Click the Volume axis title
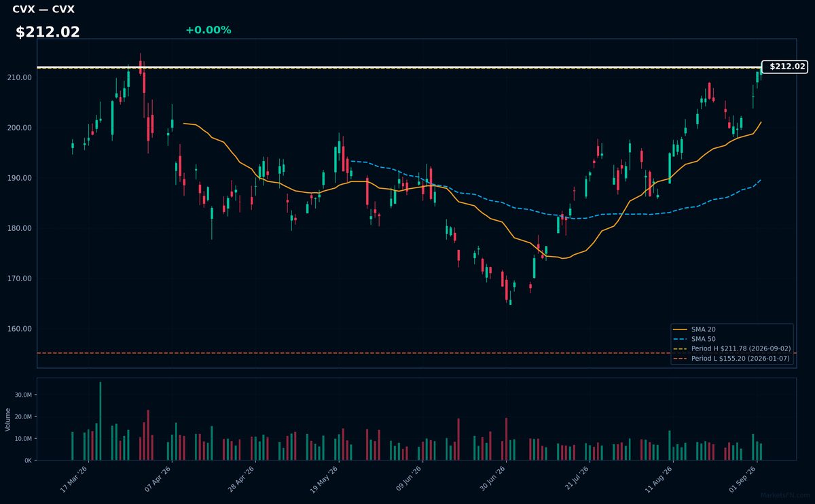Image resolution: width=815 pixels, height=504 pixels. pos(8,419)
